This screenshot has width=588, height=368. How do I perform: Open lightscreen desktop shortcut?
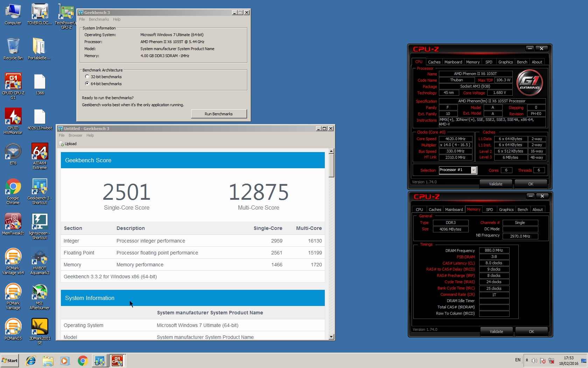(x=40, y=226)
